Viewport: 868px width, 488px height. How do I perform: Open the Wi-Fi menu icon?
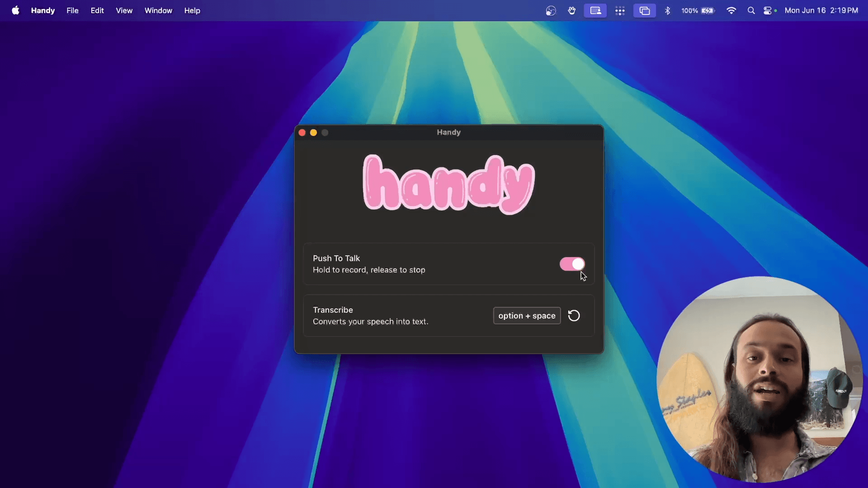[731, 10]
